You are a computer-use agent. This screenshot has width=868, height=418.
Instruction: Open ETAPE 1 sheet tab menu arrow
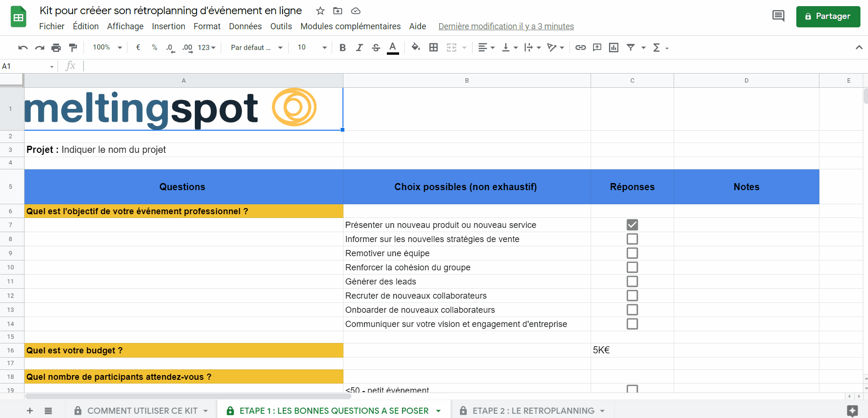click(438, 411)
